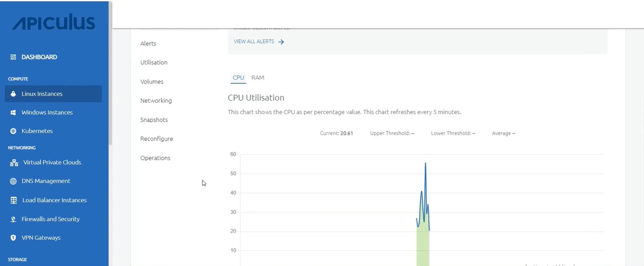The width and height of the screenshot is (644, 266).
Task: Open DNS Management
Action: [x=46, y=181]
